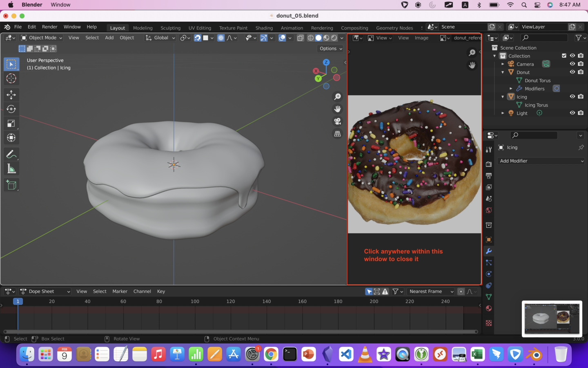This screenshot has width=588, height=368.
Task: Open the Render Properties tab
Action: tap(489, 164)
